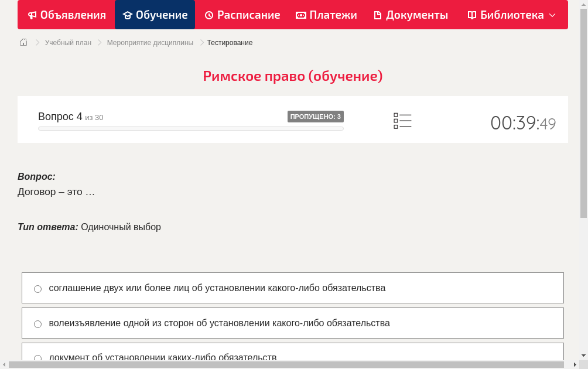Select the graduation cap icon for Обучение
This screenshot has height=369, width=588.
coord(129,15)
